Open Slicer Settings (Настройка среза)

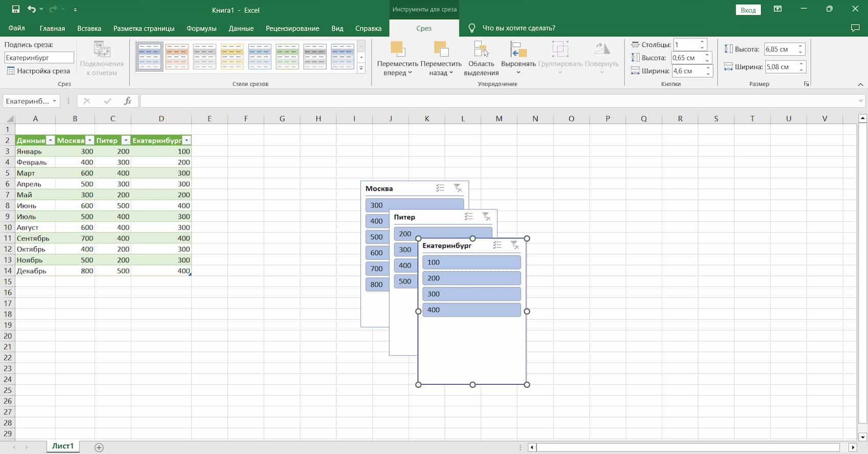tap(38, 71)
